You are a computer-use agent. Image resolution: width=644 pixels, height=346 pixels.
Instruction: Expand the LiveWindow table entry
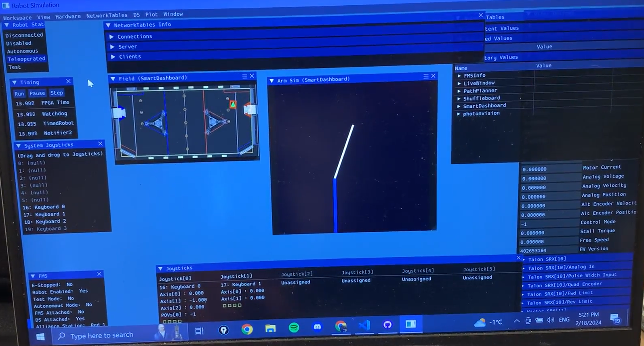(459, 83)
